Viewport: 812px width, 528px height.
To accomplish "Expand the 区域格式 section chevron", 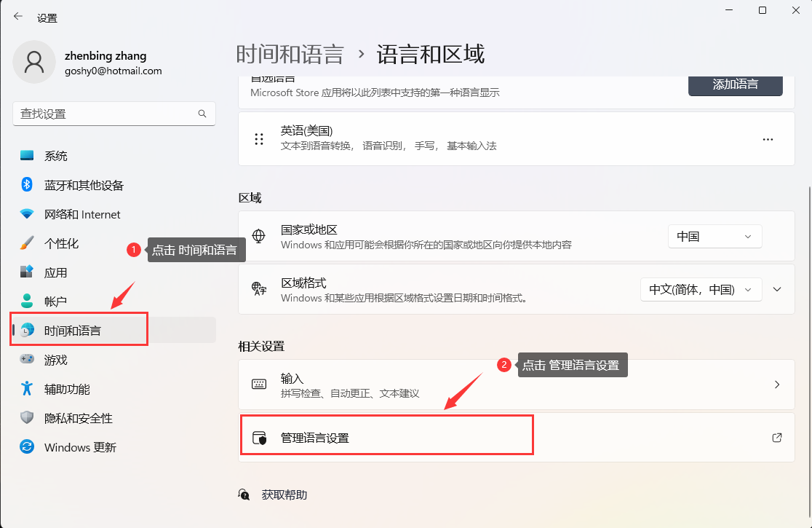I will pos(777,289).
